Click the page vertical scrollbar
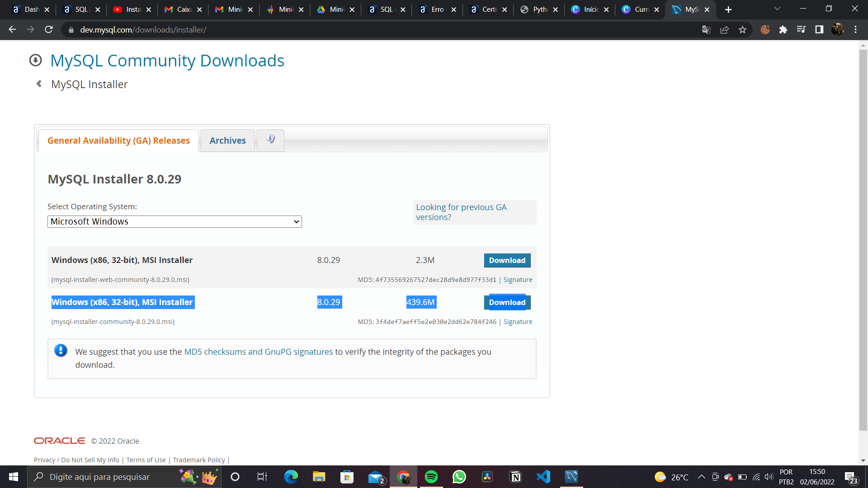 click(863, 239)
